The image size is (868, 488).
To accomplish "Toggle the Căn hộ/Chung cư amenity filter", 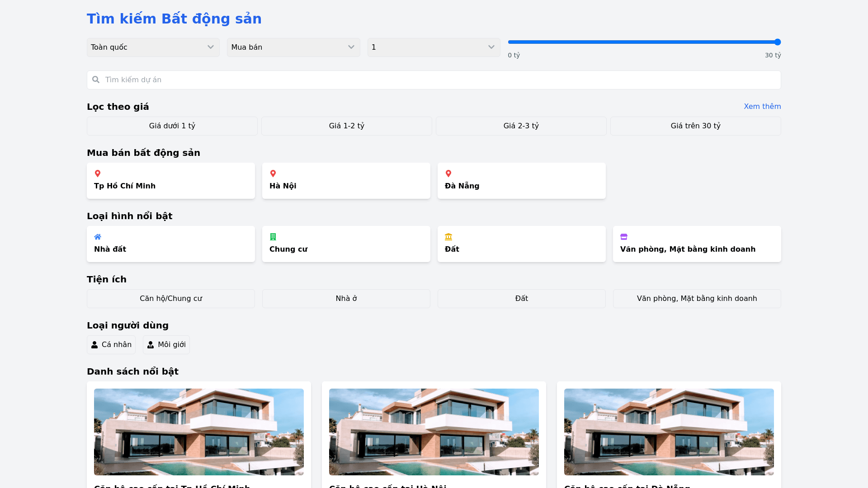I will tap(171, 299).
